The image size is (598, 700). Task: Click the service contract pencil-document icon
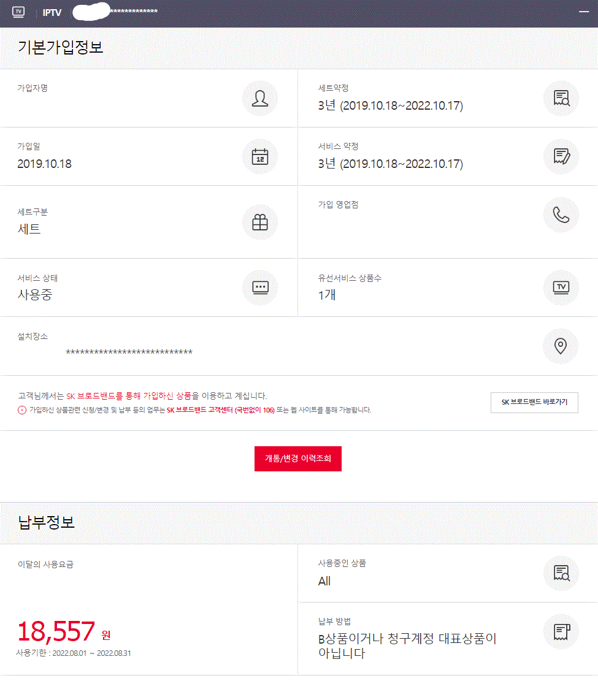coord(561,156)
